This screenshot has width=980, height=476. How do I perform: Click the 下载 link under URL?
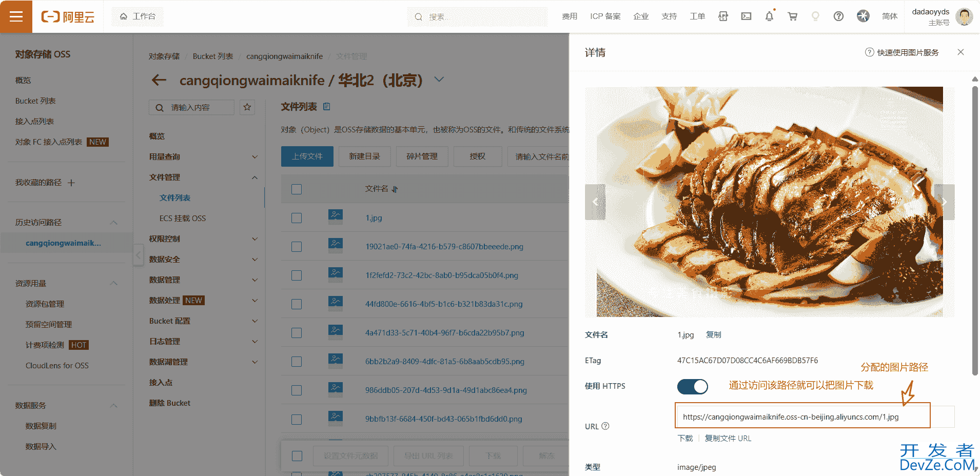coord(685,439)
